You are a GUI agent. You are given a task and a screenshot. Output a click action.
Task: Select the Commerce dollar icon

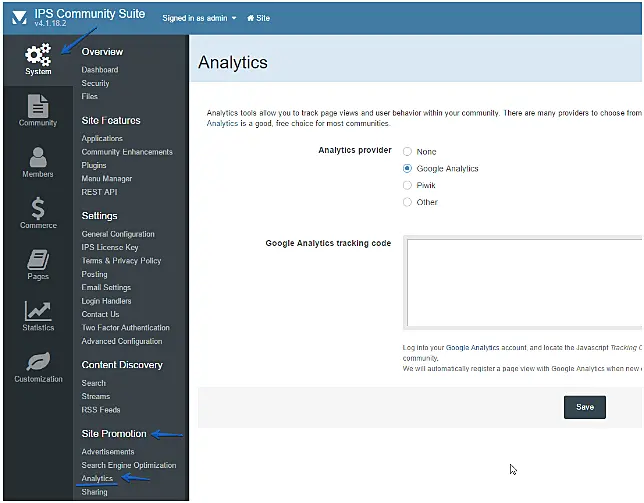(38, 208)
